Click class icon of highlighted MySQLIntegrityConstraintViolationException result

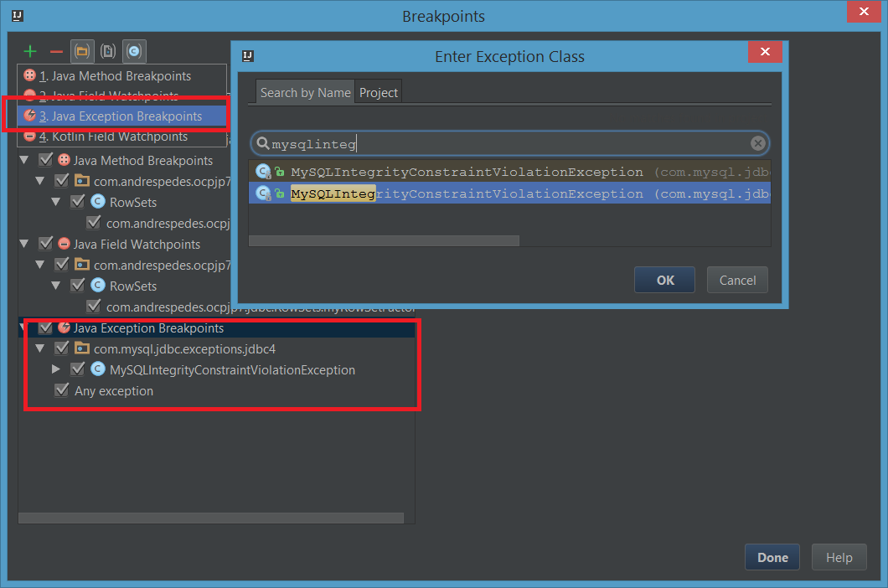[263, 193]
